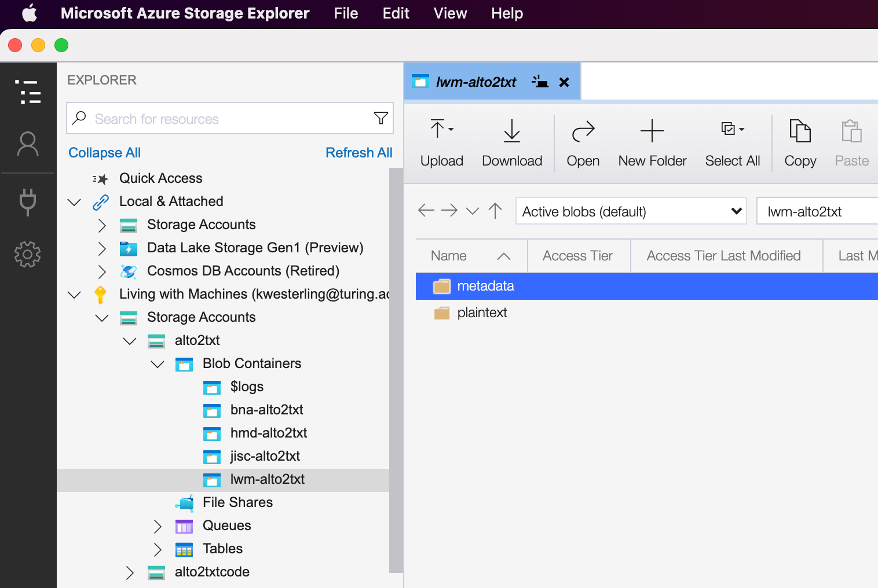Select the lwm-alto2txt editor tab
The height and width of the screenshot is (588, 878).
[x=492, y=82]
